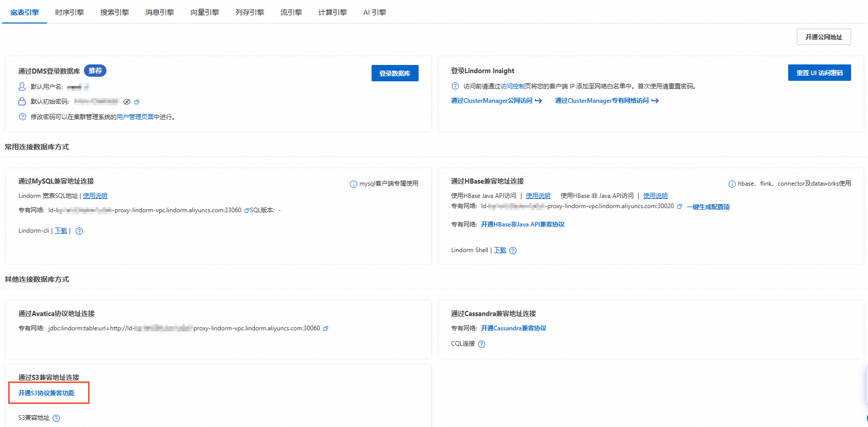Open 访问控制 link
Screen dimensions: 868x427
point(513,86)
